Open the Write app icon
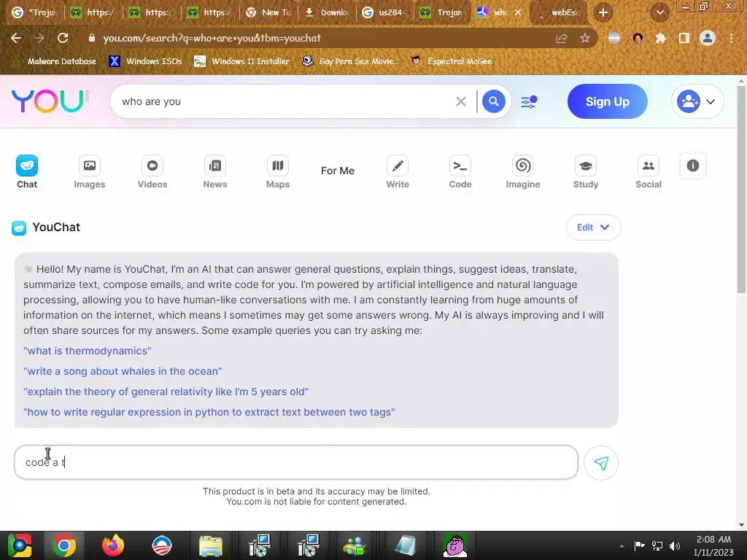Screen dimensions: 747x560 (x=398, y=166)
